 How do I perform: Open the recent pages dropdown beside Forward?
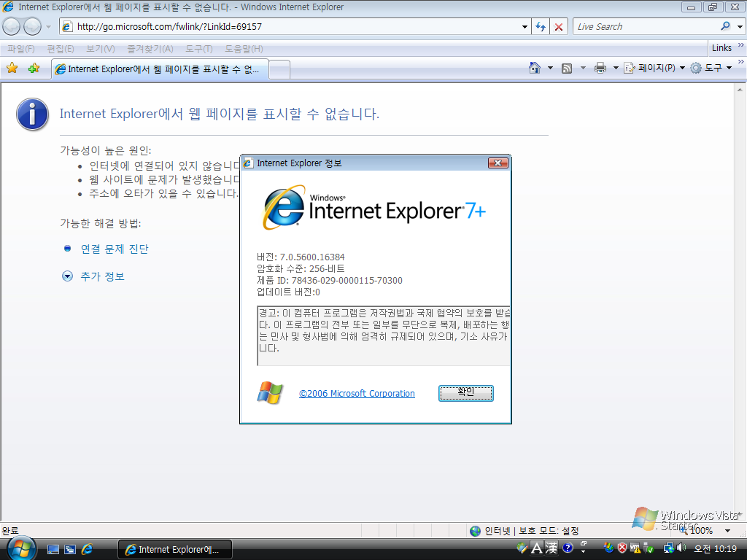[x=48, y=27]
